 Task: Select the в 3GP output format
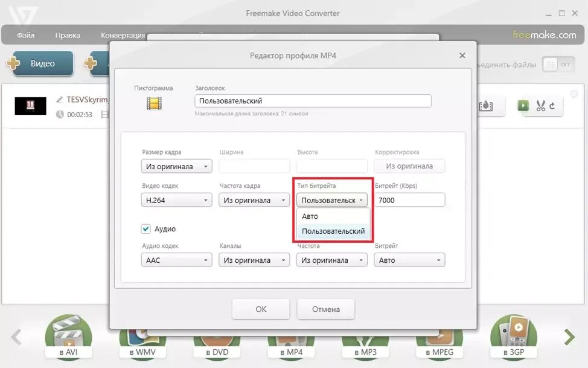[x=514, y=337]
